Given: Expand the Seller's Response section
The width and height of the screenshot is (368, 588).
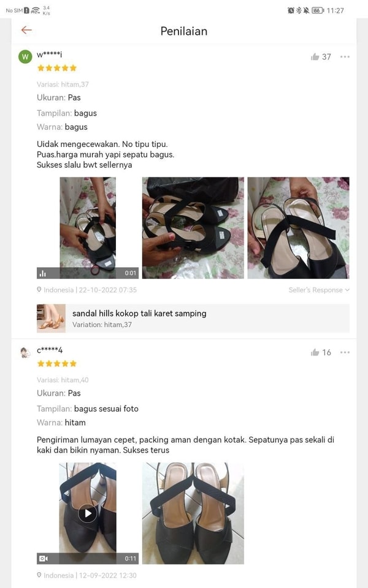Looking at the screenshot, I should pos(319,290).
